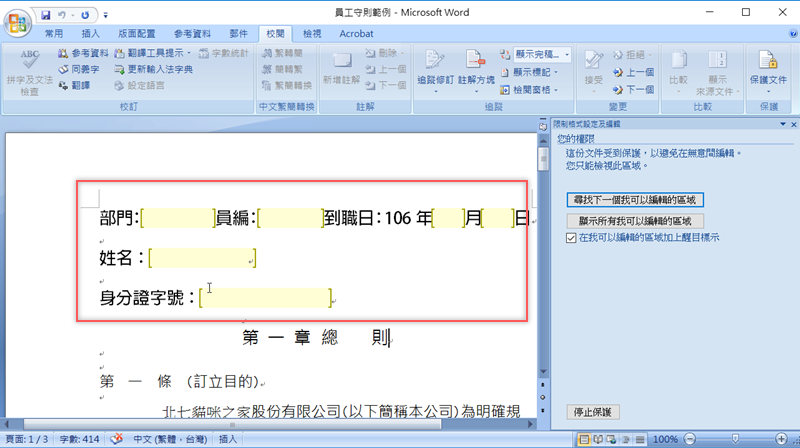Switch to 版面配置 tab
The height and width of the screenshot is (448, 800).
click(x=137, y=34)
